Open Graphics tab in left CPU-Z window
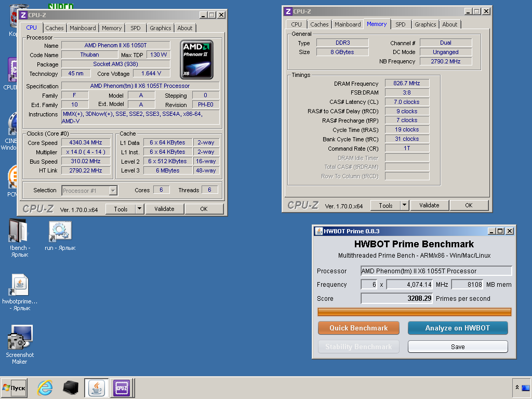This screenshot has width=532, height=399. (x=161, y=28)
